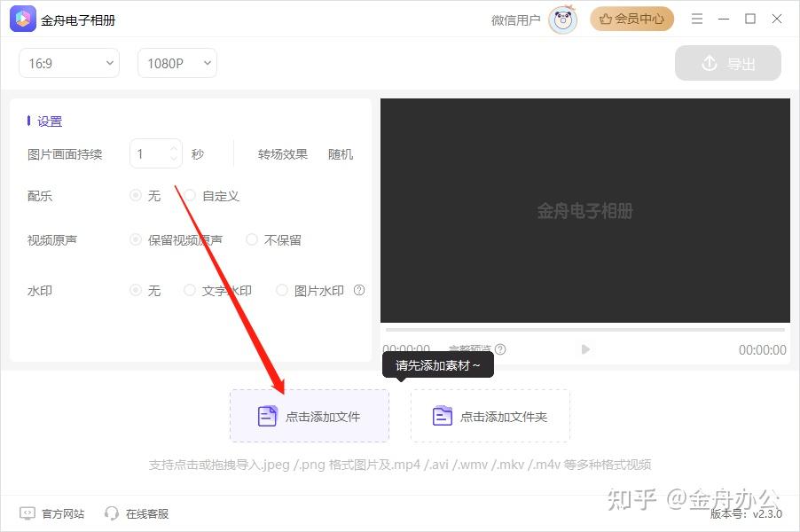Open the 16:9 aspect ratio dropdown
The height and width of the screenshot is (532, 800).
68,63
